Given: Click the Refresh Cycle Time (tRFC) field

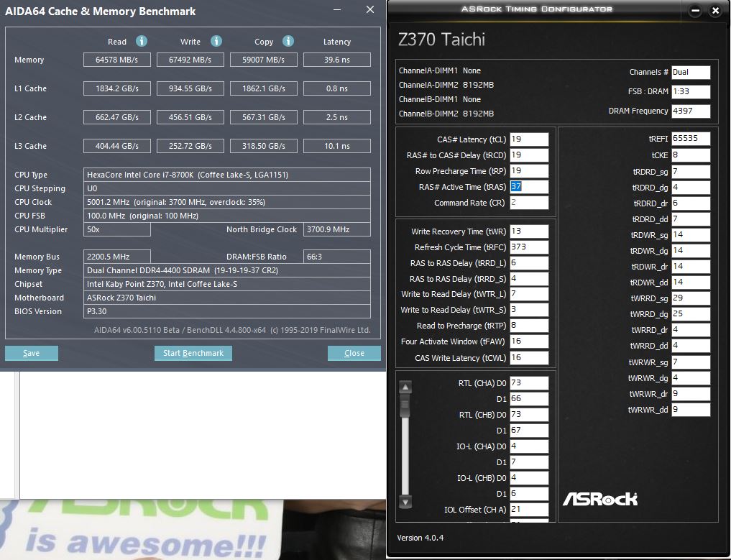Looking at the screenshot, I should 529,247.
